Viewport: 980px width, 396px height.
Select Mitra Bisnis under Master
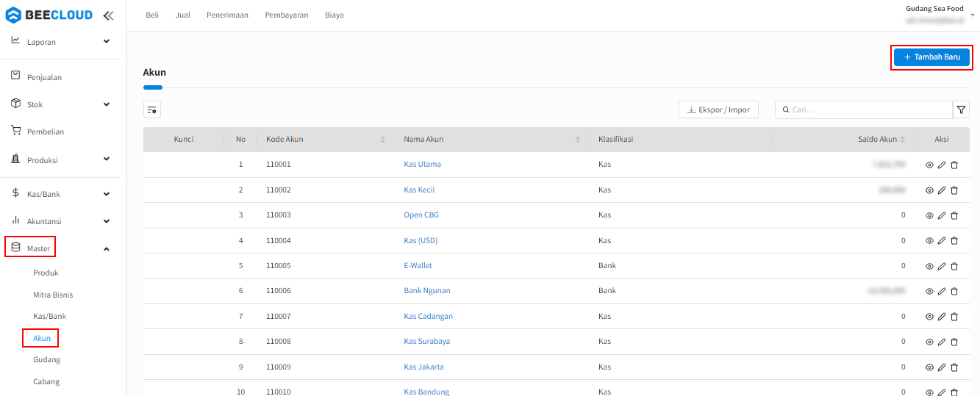[x=53, y=295]
